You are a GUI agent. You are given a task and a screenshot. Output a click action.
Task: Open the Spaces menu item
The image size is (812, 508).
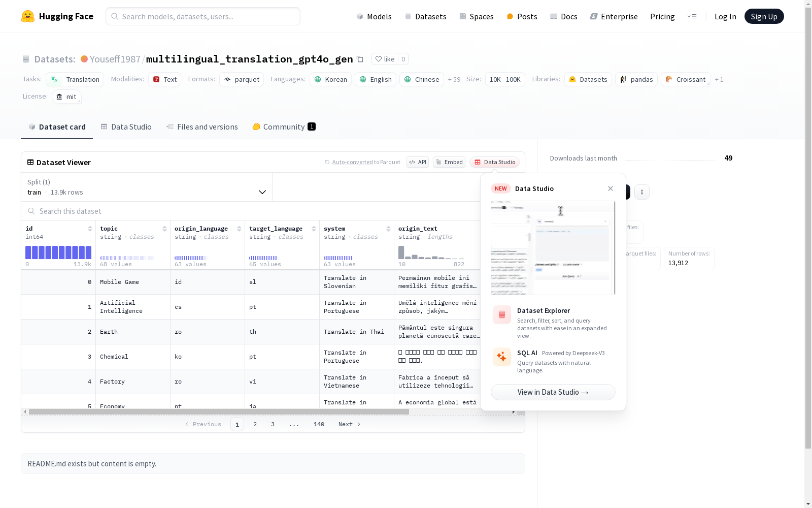(477, 17)
